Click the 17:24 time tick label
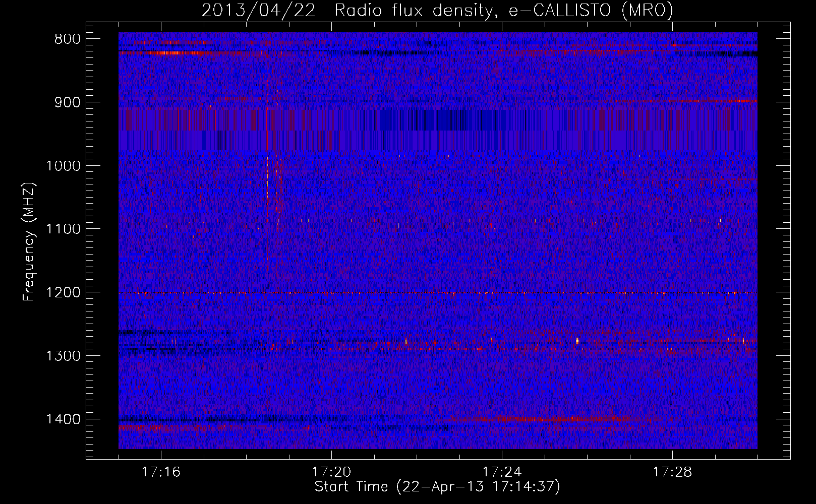 (x=502, y=472)
